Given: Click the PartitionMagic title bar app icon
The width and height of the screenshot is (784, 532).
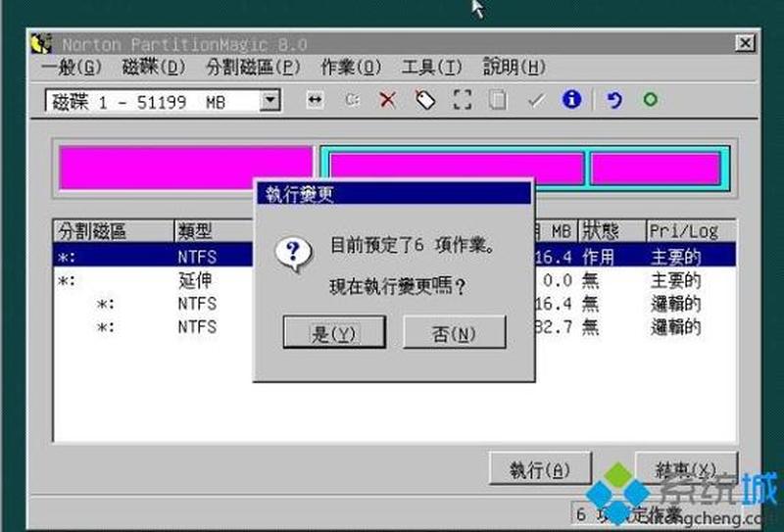Looking at the screenshot, I should [x=41, y=44].
